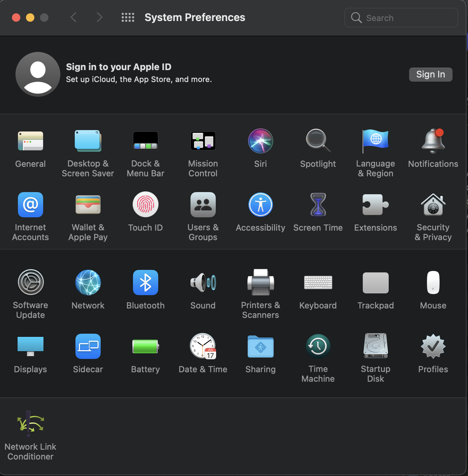Screen dimensions: 468x476
Task: Click the Sign In button
Action: 430,74
